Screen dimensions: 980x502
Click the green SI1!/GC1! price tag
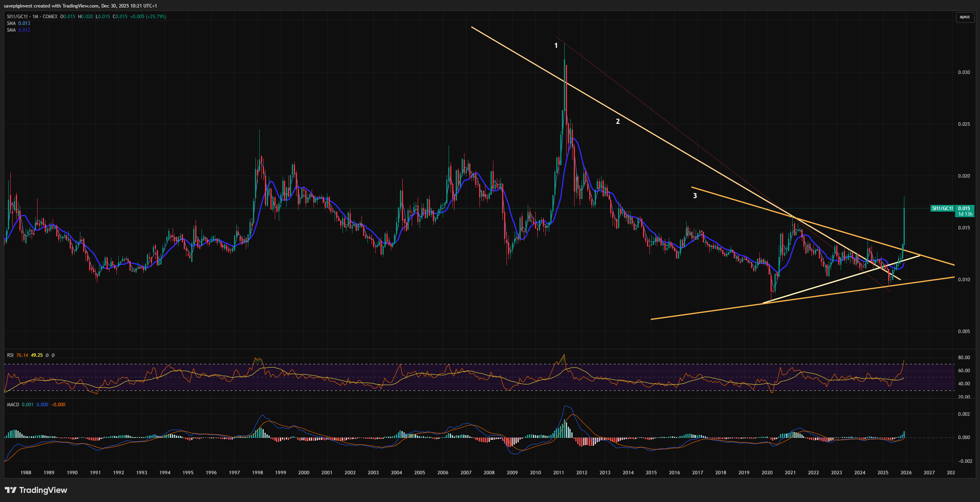[942, 208]
